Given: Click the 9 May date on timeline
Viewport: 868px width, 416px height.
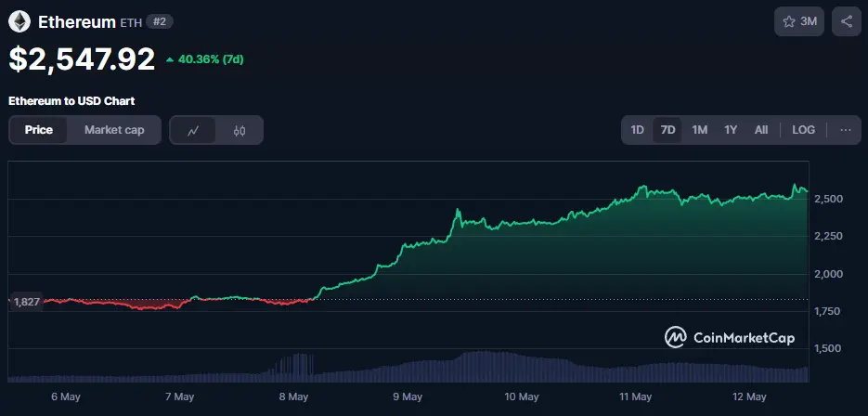Looking at the screenshot, I should 408,396.
